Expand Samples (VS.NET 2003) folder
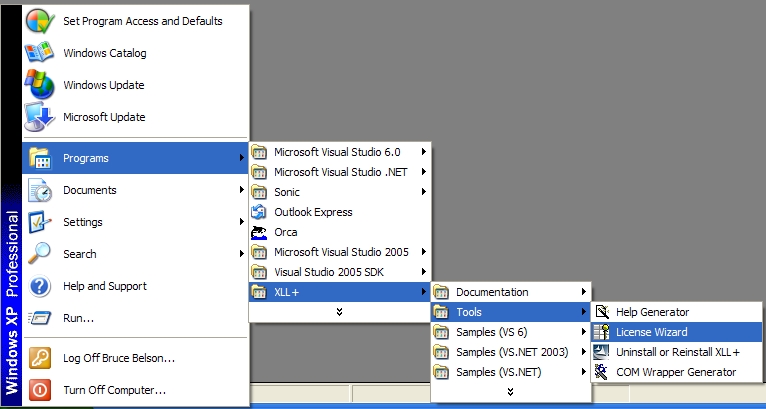 click(510, 352)
